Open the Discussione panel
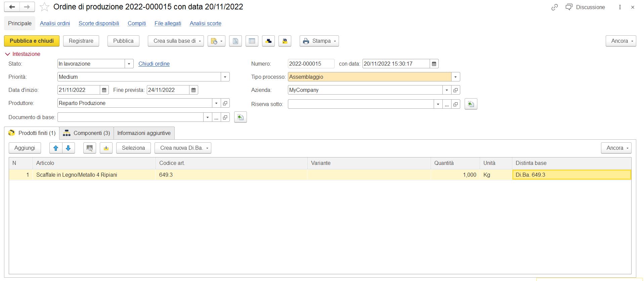644x281 pixels. [x=585, y=7]
